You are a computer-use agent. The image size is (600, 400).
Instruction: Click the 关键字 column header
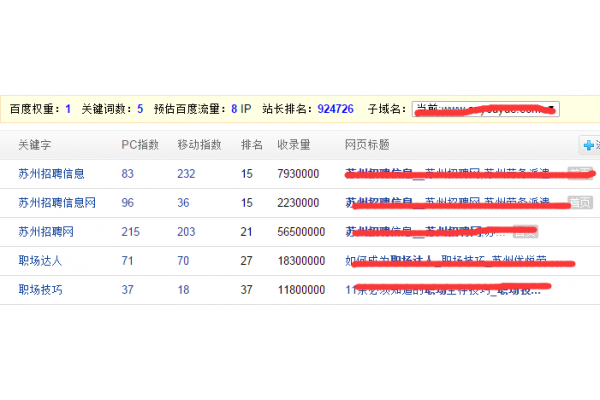(x=34, y=145)
